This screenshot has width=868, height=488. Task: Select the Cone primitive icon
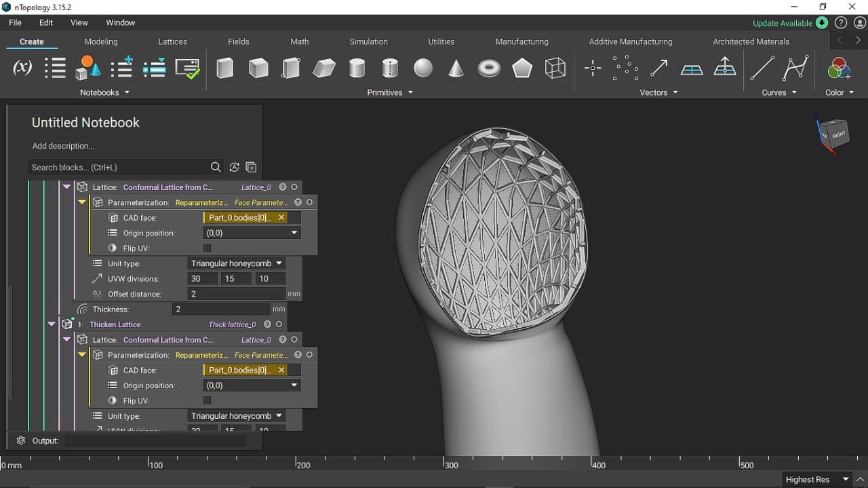pyautogui.click(x=456, y=68)
